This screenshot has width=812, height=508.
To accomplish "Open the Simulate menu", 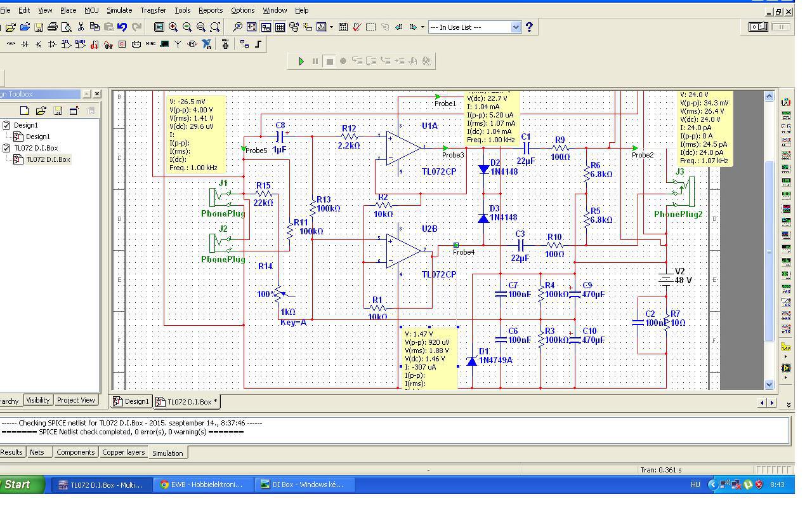I will [119, 10].
